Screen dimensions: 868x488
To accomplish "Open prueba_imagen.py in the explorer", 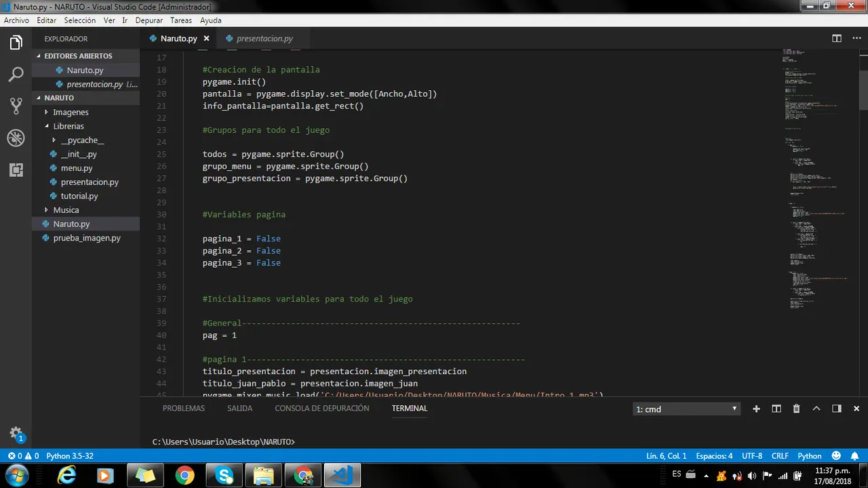I will click(87, 238).
